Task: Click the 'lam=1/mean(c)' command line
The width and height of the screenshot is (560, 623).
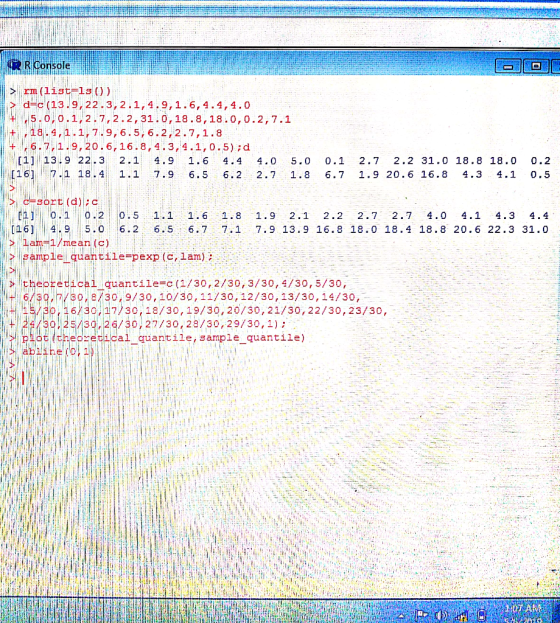Action: pyautogui.click(x=66, y=243)
